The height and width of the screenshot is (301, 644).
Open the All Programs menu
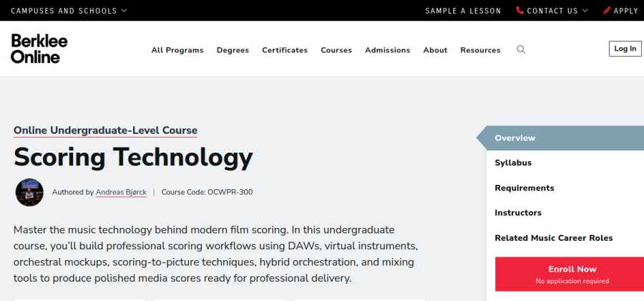pos(177,50)
